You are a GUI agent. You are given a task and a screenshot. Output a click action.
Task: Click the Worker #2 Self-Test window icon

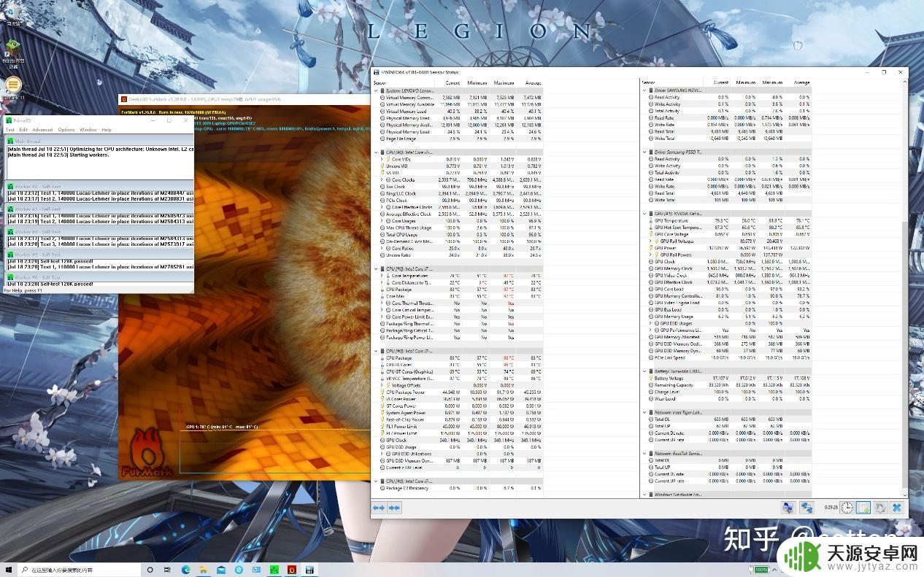coord(9,187)
